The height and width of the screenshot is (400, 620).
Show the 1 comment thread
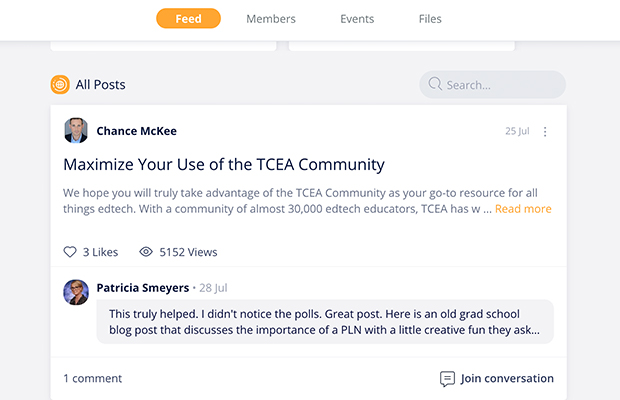click(x=92, y=379)
